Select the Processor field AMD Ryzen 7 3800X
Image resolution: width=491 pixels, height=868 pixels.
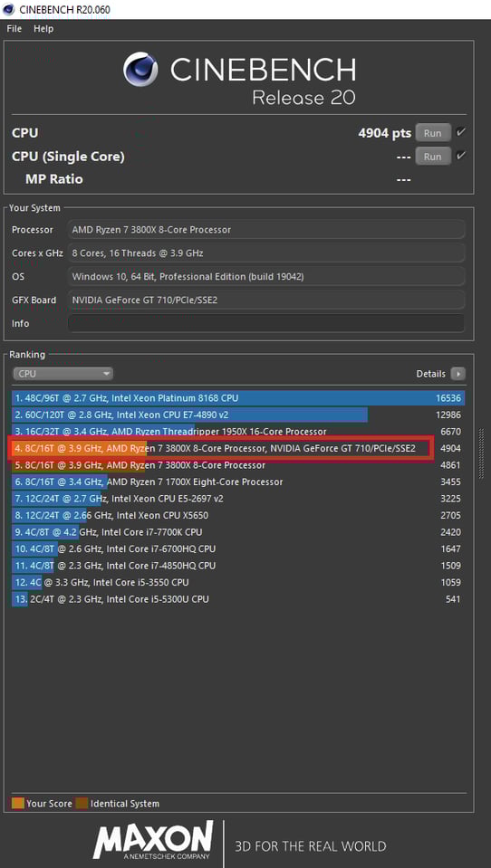click(266, 230)
